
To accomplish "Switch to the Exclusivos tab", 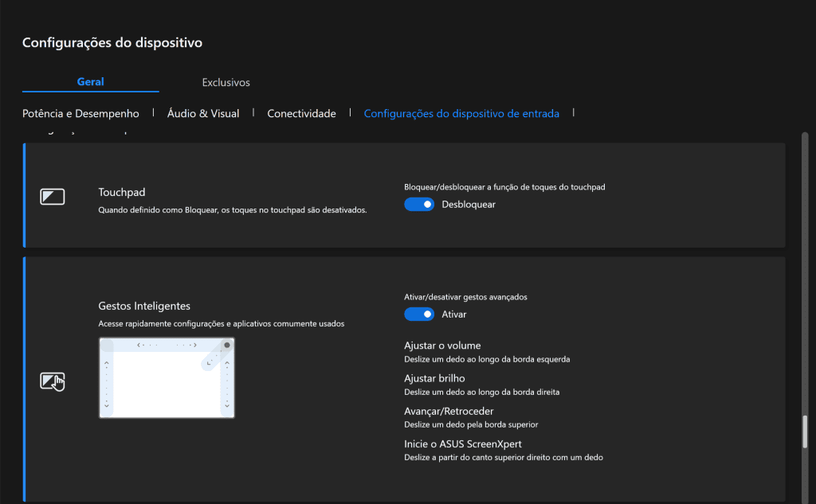I will point(226,82).
